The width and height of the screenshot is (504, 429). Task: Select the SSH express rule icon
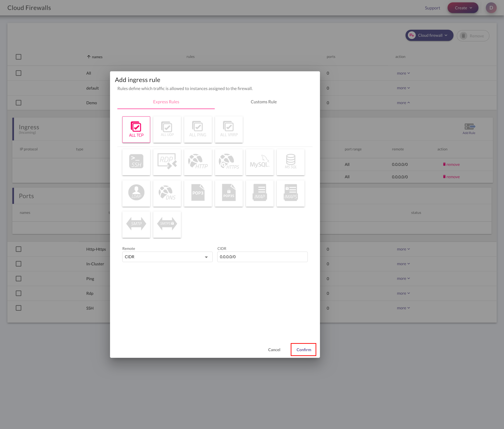point(136,162)
